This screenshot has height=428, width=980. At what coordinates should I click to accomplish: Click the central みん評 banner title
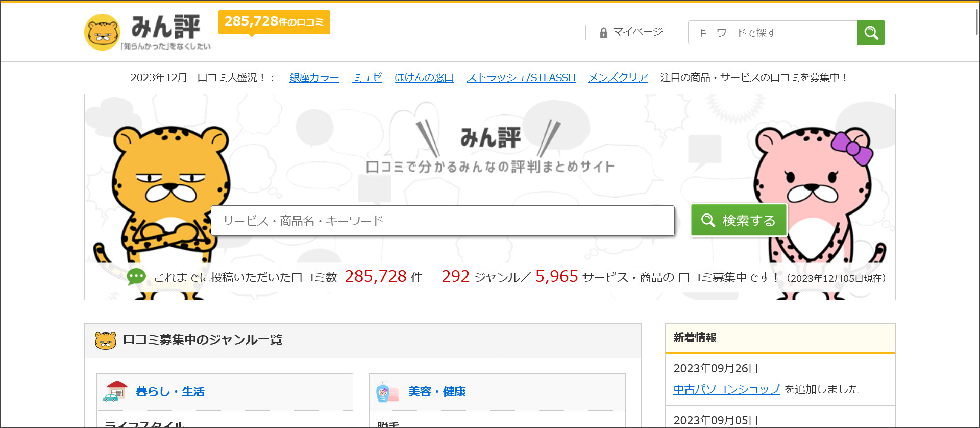pos(491,138)
